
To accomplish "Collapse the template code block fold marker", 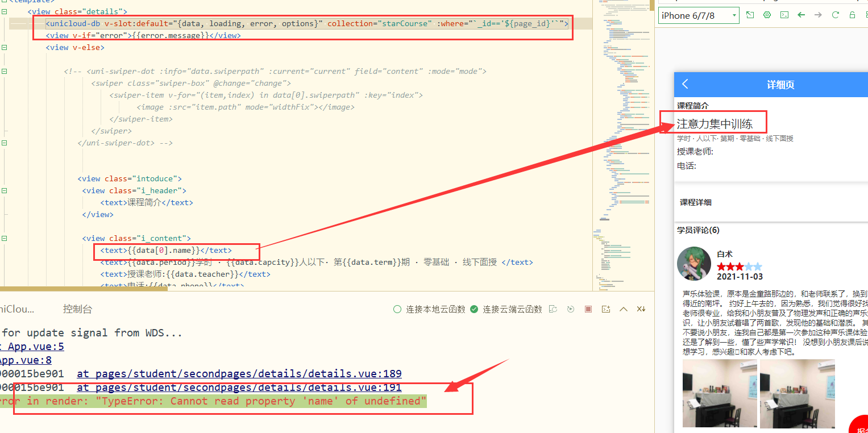I will [x=4, y=2].
